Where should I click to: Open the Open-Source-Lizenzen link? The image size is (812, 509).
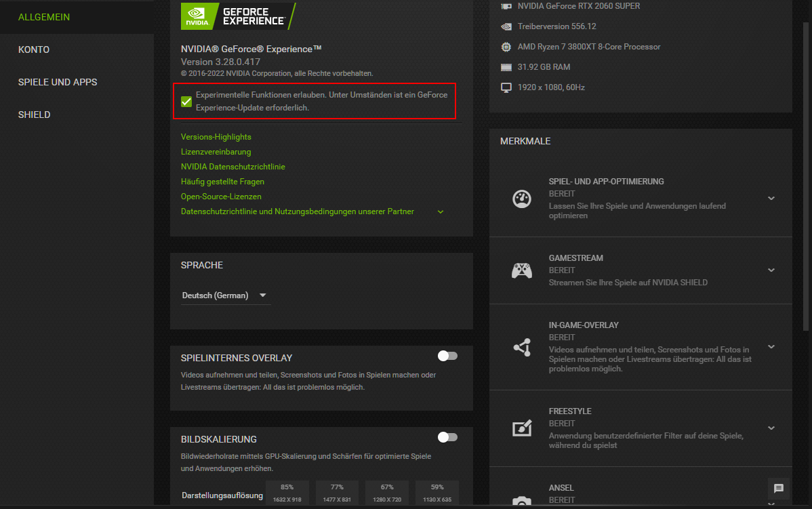coord(221,197)
